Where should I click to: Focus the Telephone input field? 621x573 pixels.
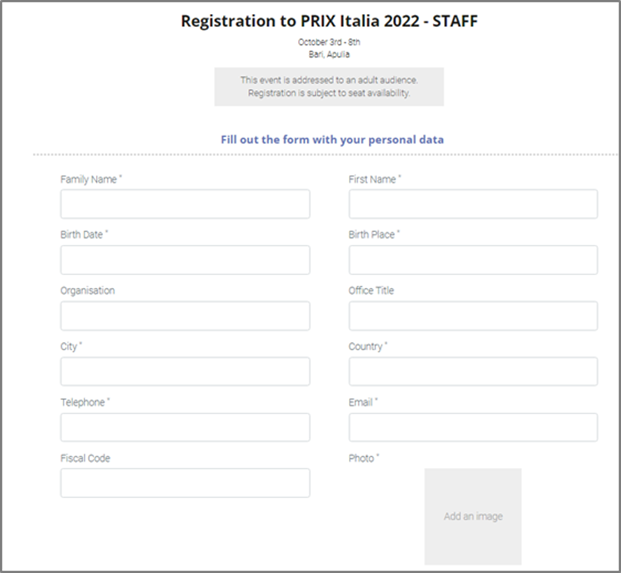[x=185, y=428]
